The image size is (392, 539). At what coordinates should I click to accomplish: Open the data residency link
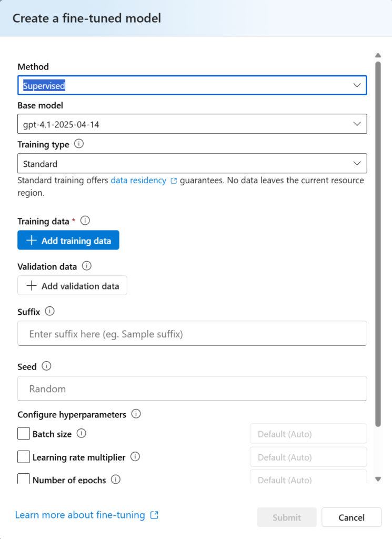click(138, 181)
